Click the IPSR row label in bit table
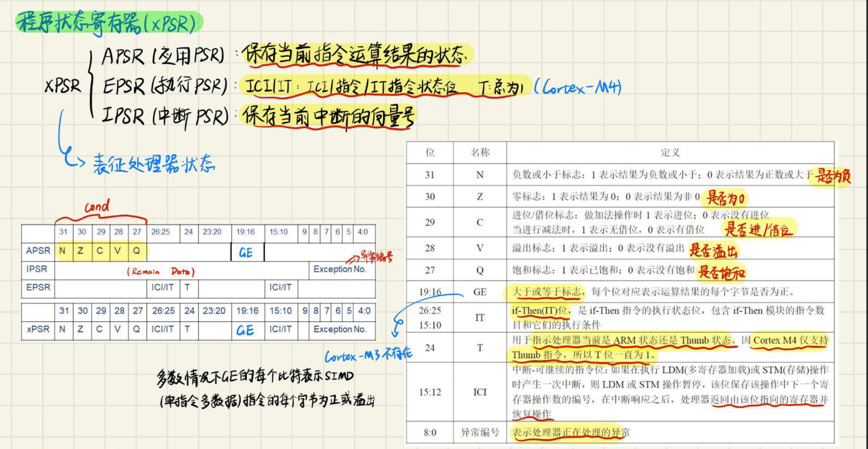The width and height of the screenshot is (868, 449). click(x=37, y=269)
